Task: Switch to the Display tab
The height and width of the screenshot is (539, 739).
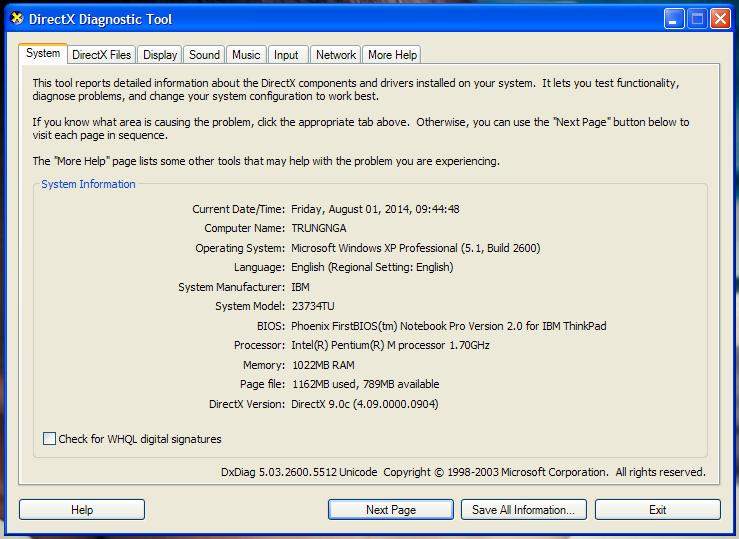Action: (x=160, y=55)
